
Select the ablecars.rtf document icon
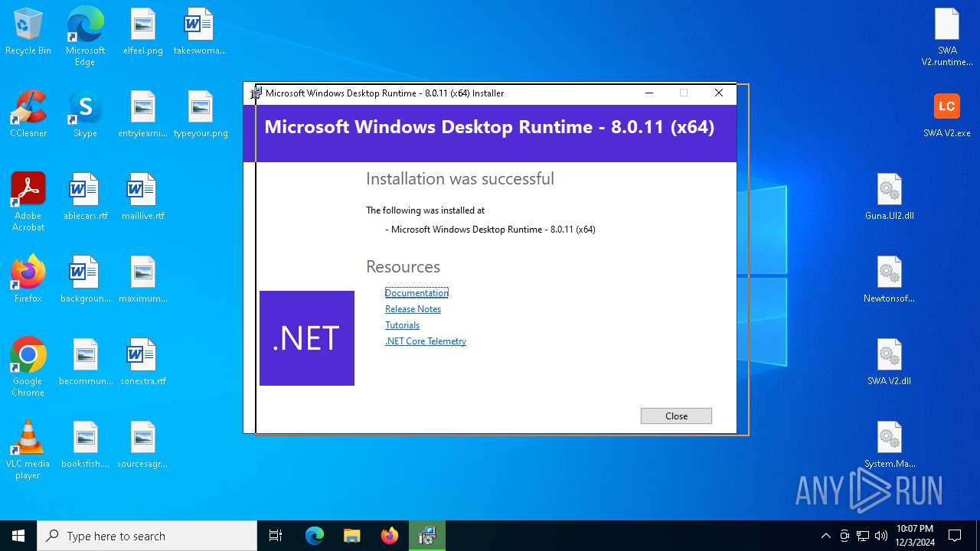[x=85, y=197]
